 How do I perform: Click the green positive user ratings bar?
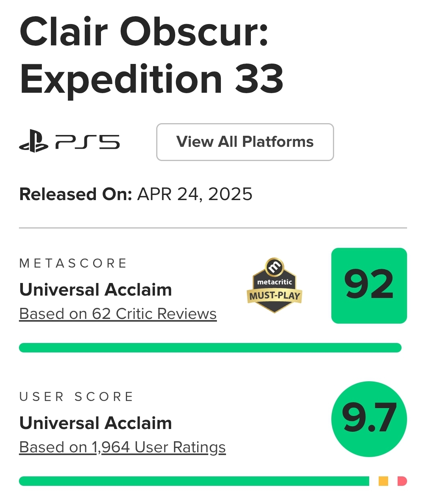(x=194, y=481)
